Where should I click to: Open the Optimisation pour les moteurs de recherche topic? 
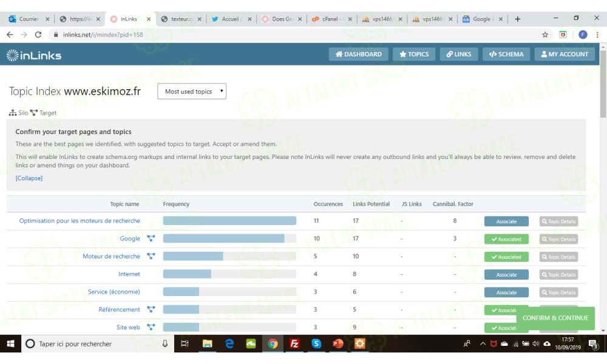click(x=80, y=220)
